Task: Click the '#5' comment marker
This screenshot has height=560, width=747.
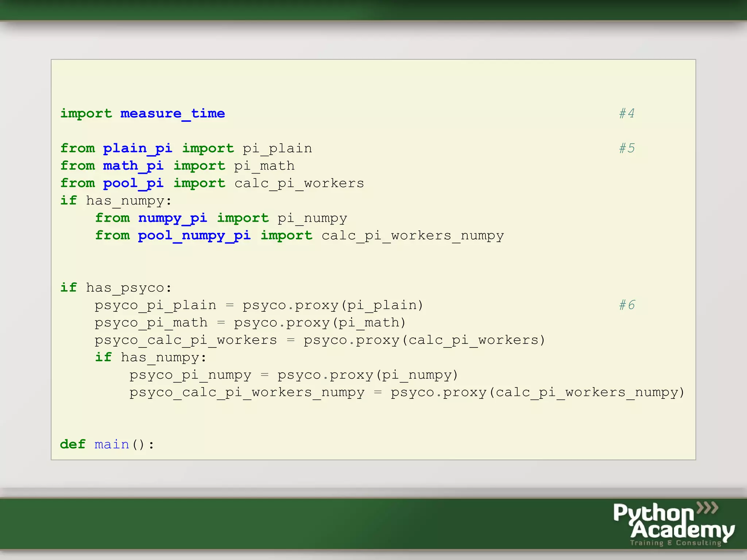Action: [627, 148]
